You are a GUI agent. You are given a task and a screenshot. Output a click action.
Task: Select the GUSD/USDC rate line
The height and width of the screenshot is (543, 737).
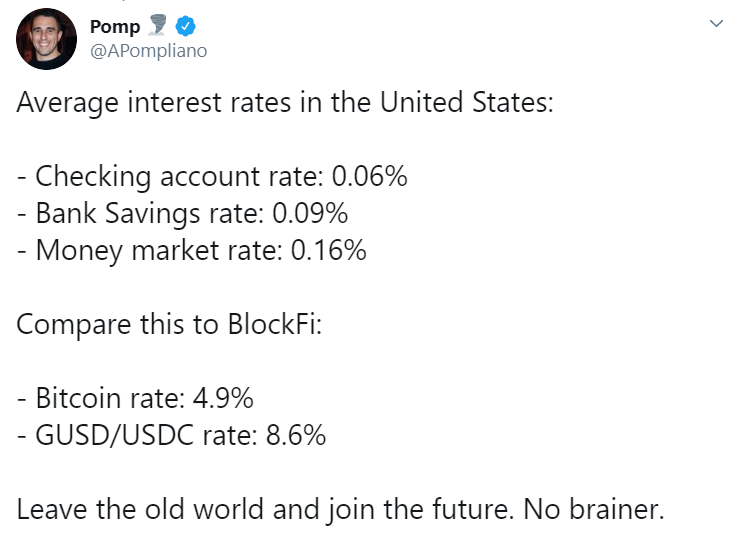[x=171, y=435]
